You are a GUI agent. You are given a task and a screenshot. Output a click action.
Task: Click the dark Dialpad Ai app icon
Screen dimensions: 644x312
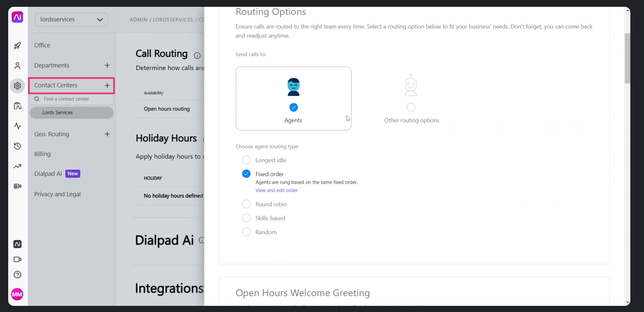click(x=17, y=244)
